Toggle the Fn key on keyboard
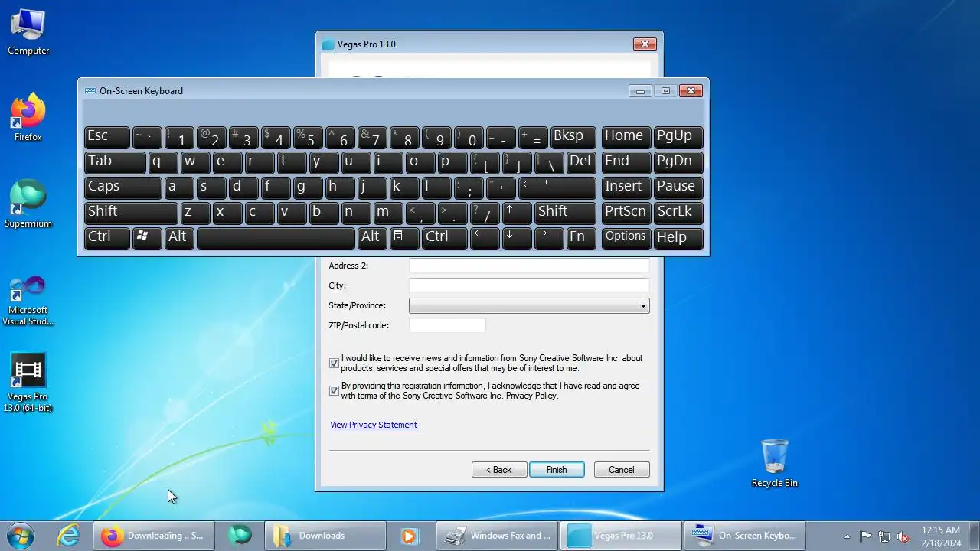 coord(581,237)
